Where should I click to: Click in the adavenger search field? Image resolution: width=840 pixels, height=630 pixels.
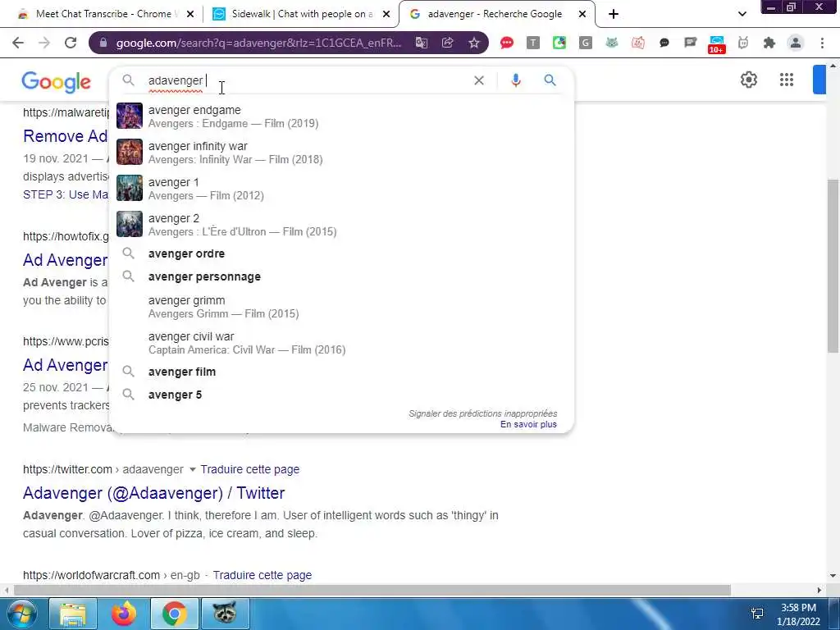coord(308,80)
